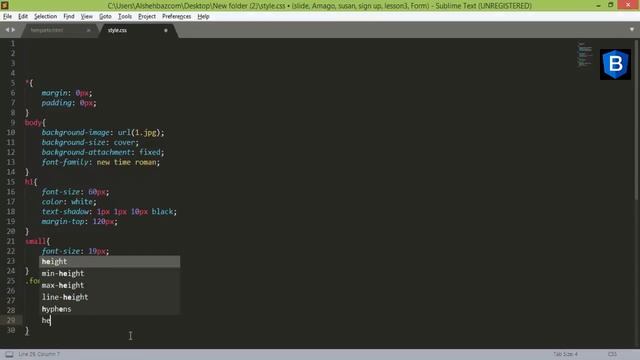Image resolution: width=640 pixels, height=360 pixels.
Task: Open the Tools menu
Action: (x=125, y=16)
